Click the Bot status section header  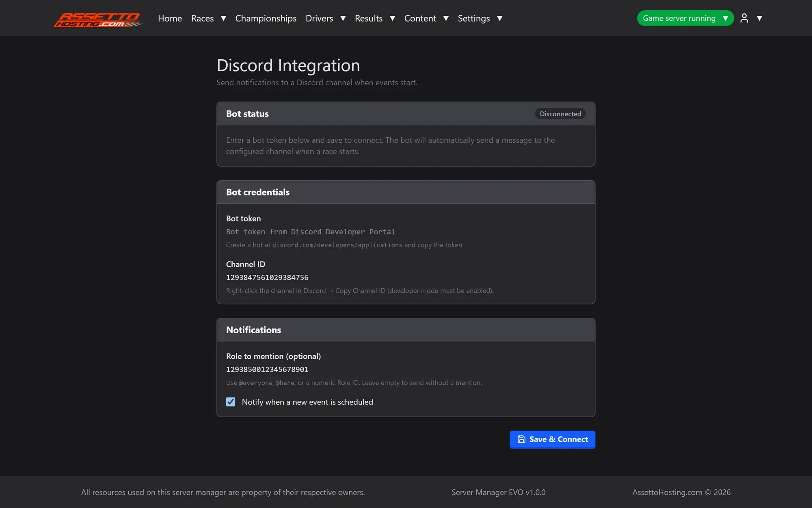[x=406, y=114]
